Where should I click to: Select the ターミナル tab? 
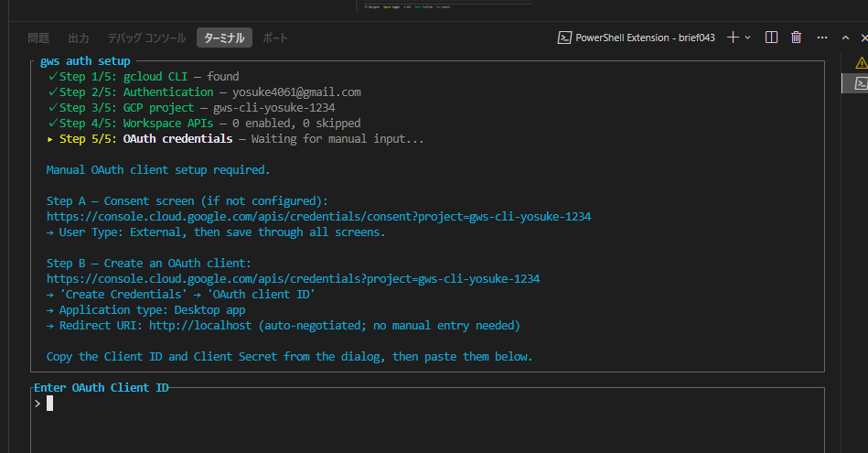(223, 38)
